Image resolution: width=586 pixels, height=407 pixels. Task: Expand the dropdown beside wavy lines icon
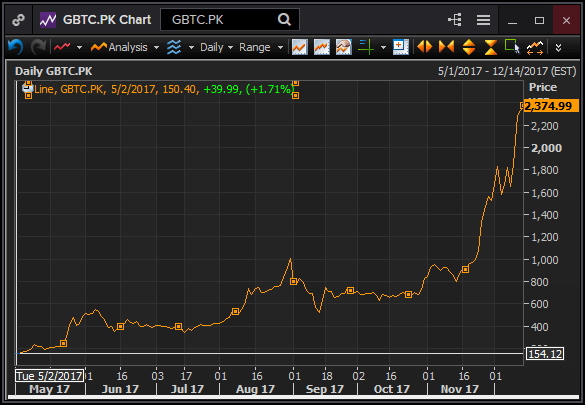pos(191,48)
